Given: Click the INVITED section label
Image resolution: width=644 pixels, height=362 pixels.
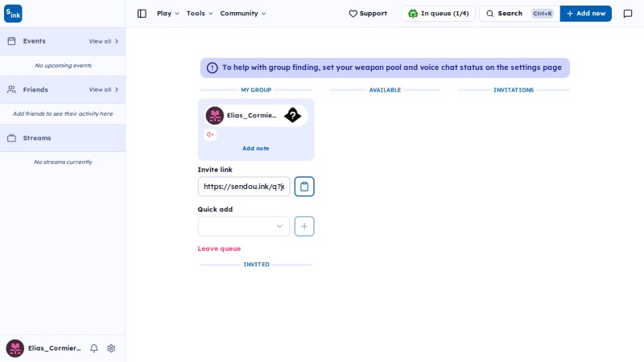Looking at the screenshot, I should [x=256, y=265].
